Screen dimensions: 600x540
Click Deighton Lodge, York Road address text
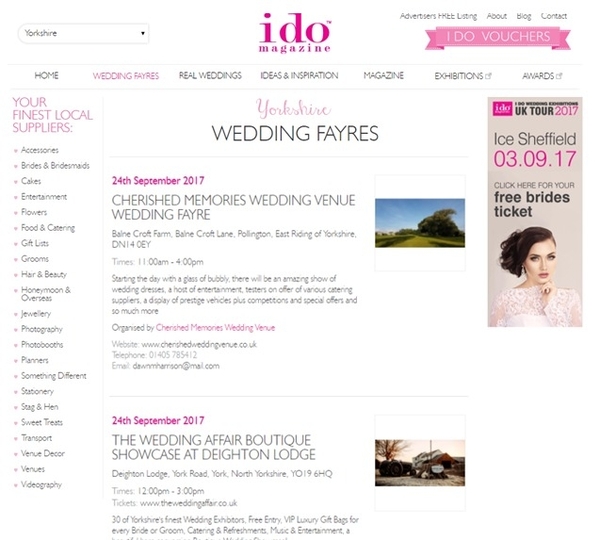click(x=222, y=474)
